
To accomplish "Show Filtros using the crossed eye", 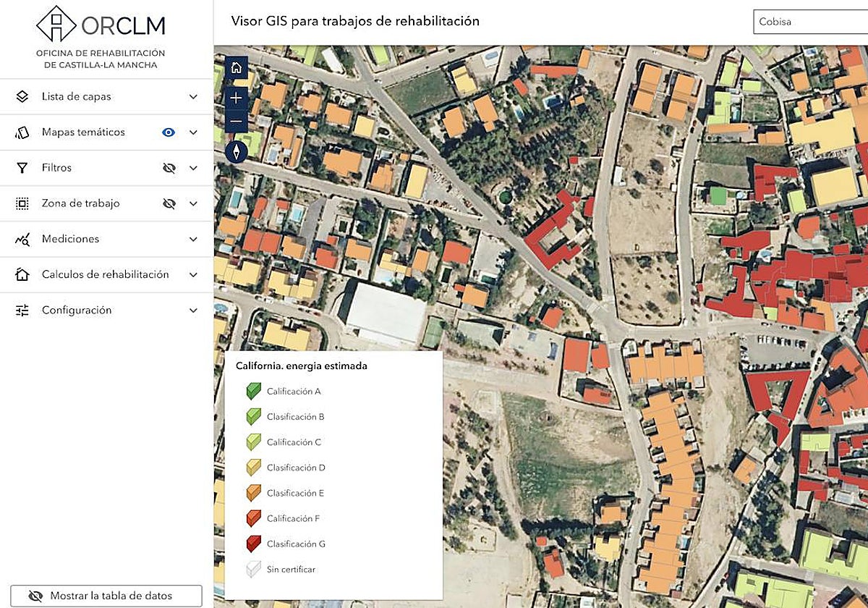I will coord(169,168).
